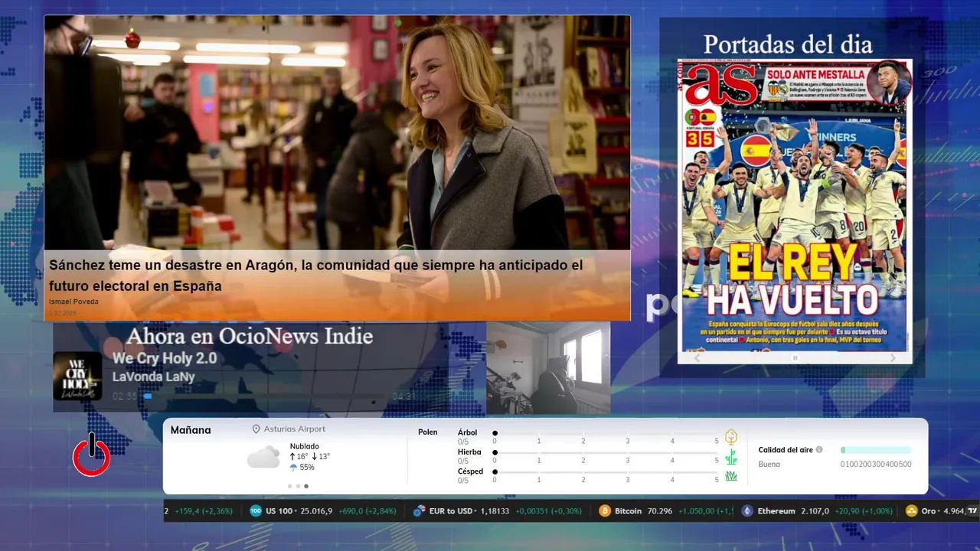Open the Ethereum ticker price 2.107,0
Screen dimensions: 980x551
pos(815,511)
